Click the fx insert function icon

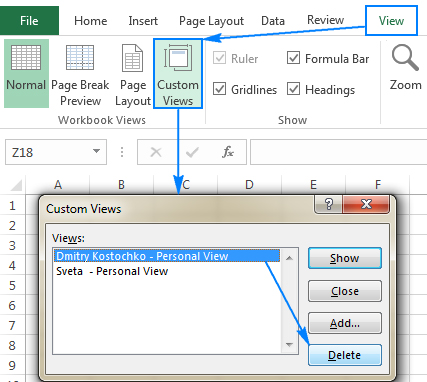coord(228,152)
